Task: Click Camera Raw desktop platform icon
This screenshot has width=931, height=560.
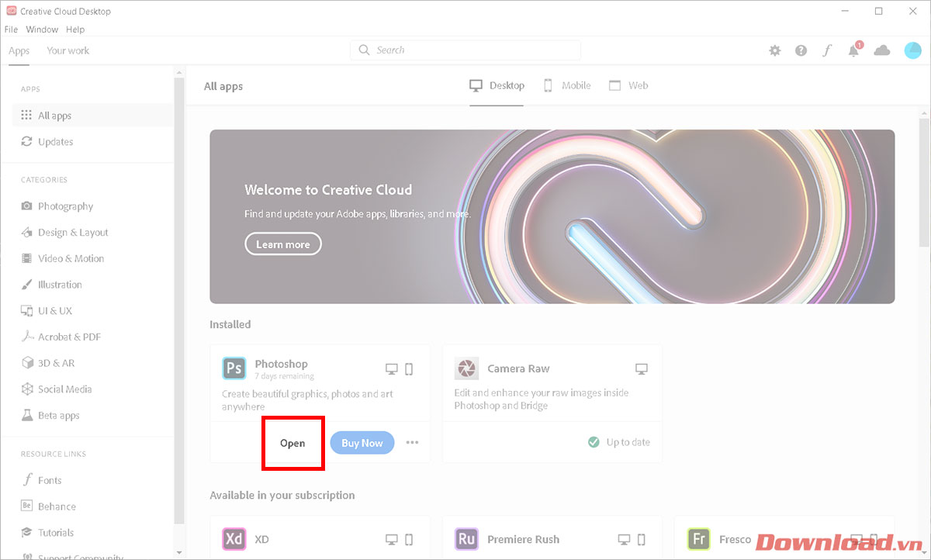Action: coord(642,368)
